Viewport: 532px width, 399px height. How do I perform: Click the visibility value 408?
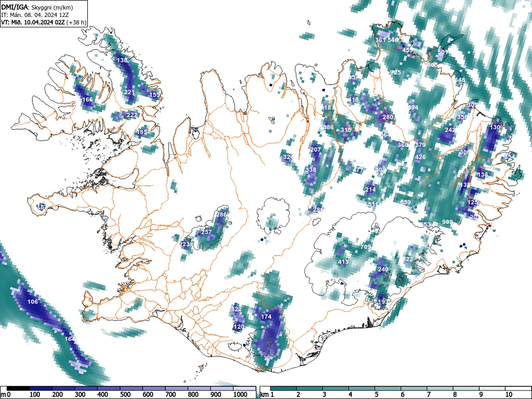[381, 170]
